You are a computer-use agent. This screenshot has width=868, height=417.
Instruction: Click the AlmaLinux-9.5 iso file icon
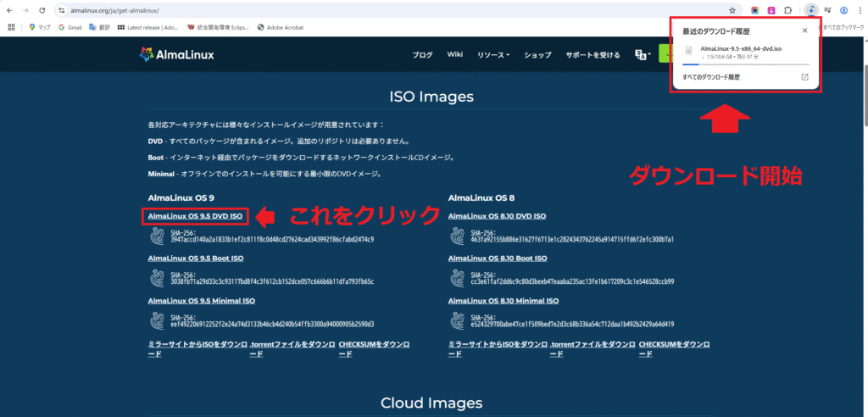(688, 50)
